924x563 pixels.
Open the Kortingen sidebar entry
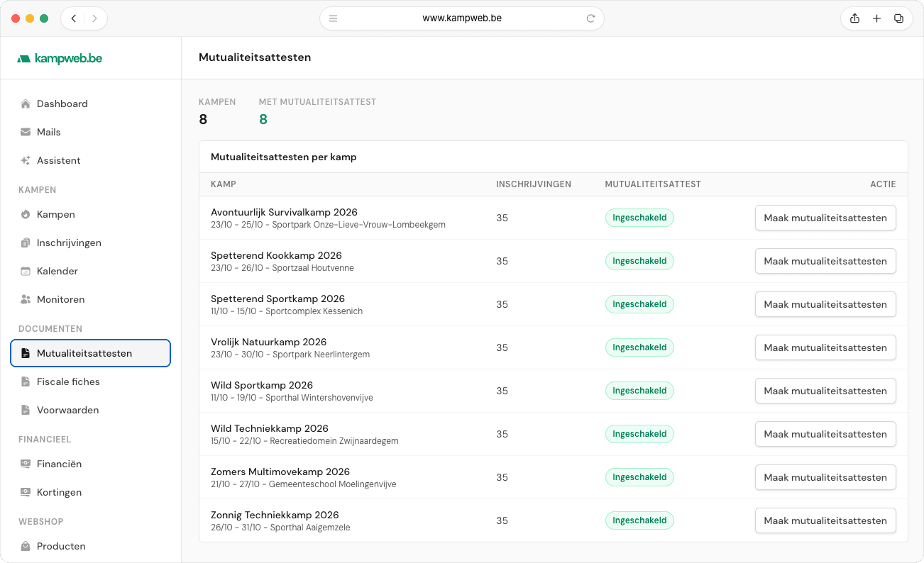click(x=91, y=492)
